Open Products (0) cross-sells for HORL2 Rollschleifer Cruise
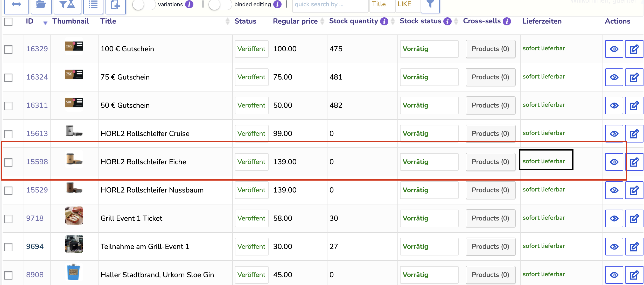The image size is (644, 285). [490, 134]
